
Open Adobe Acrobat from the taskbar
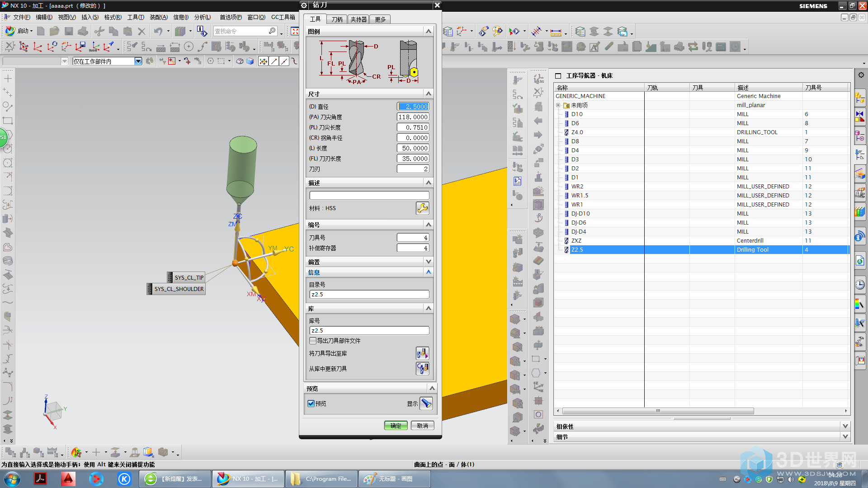tap(40, 479)
